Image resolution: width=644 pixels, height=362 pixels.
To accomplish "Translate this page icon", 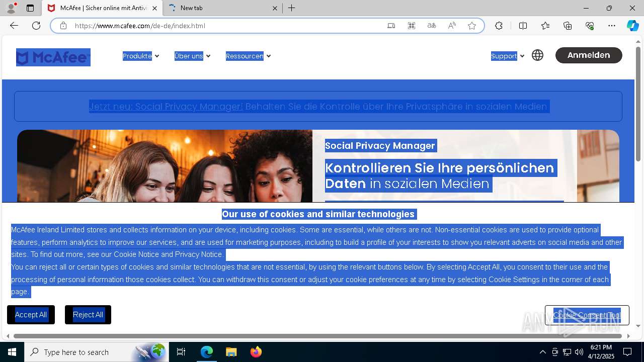I will [x=432, y=26].
